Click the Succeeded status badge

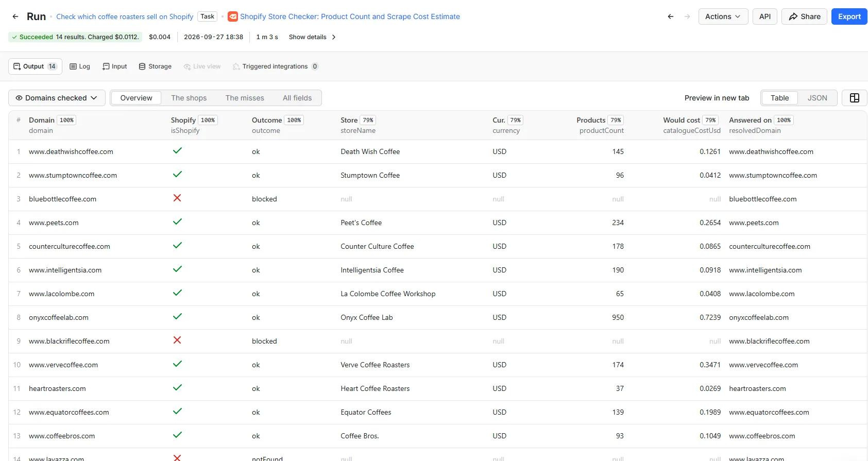coord(75,37)
